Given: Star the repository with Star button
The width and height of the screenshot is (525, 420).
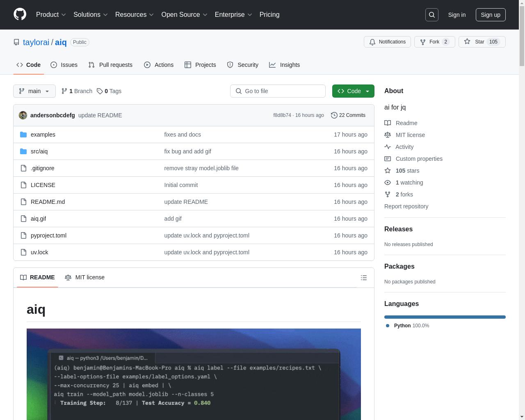Looking at the screenshot, I should [482, 42].
